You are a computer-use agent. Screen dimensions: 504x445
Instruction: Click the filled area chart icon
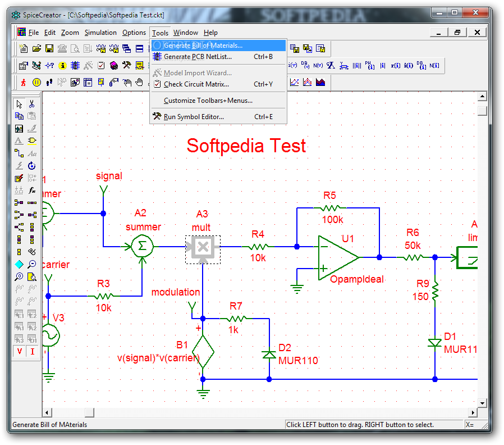[320, 83]
